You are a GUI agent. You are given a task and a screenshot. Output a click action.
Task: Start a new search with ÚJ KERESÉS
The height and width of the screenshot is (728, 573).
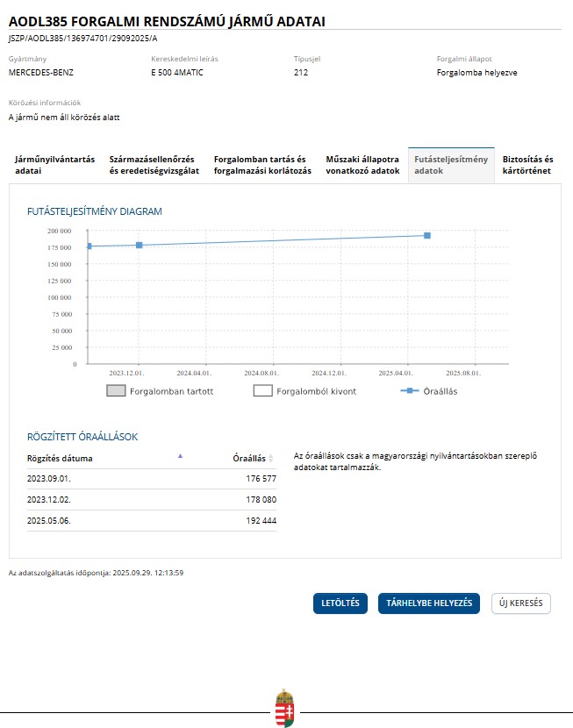coord(521,603)
